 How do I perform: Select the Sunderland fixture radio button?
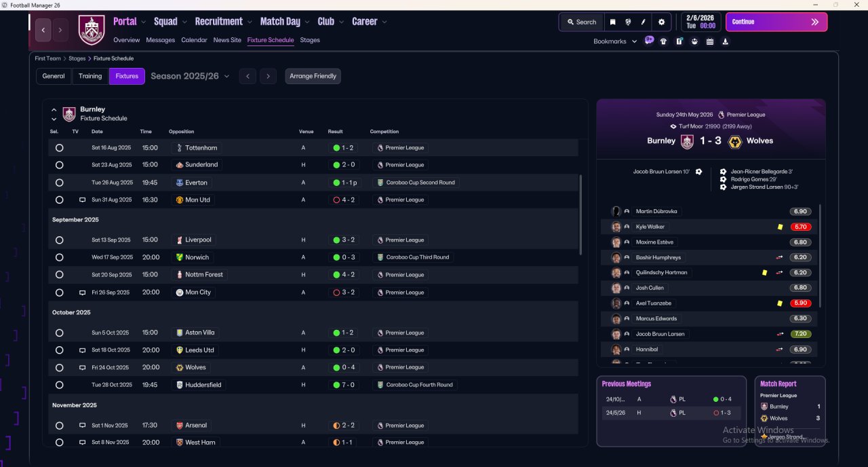point(59,165)
